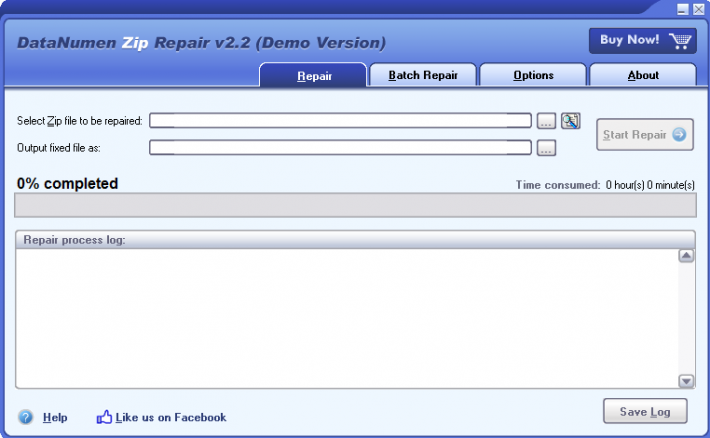The height and width of the screenshot is (438, 710).
Task: Click the search Zip files magnifier icon
Action: pyautogui.click(x=571, y=121)
